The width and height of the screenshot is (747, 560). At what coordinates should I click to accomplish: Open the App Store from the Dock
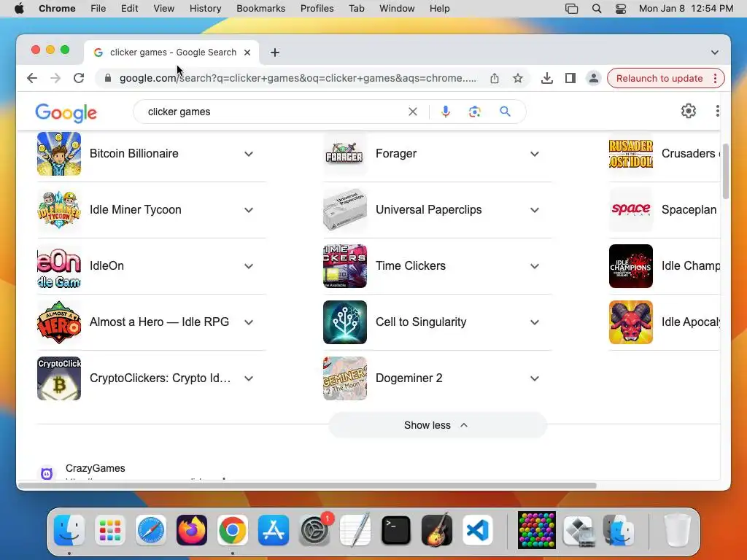(x=274, y=530)
